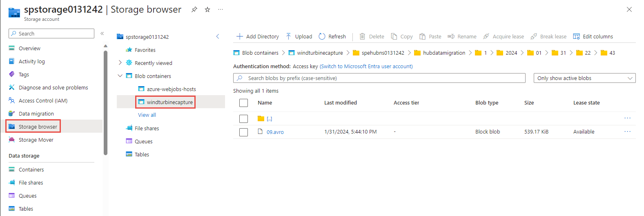The height and width of the screenshot is (216, 644).
Task: Pin the Storage browser blade
Action: pos(194,9)
